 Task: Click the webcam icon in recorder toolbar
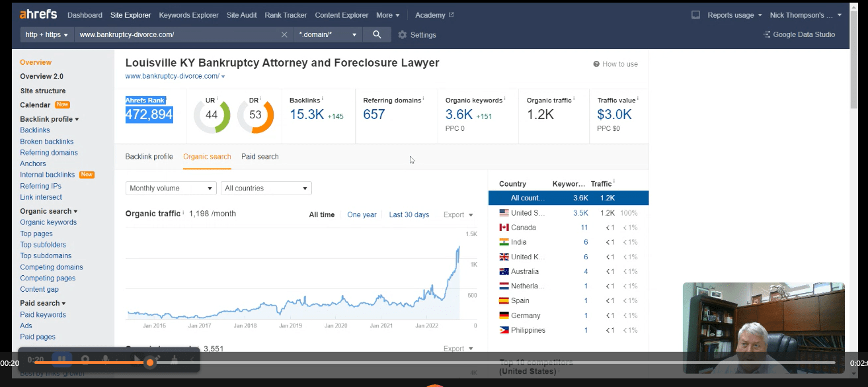tap(85, 361)
